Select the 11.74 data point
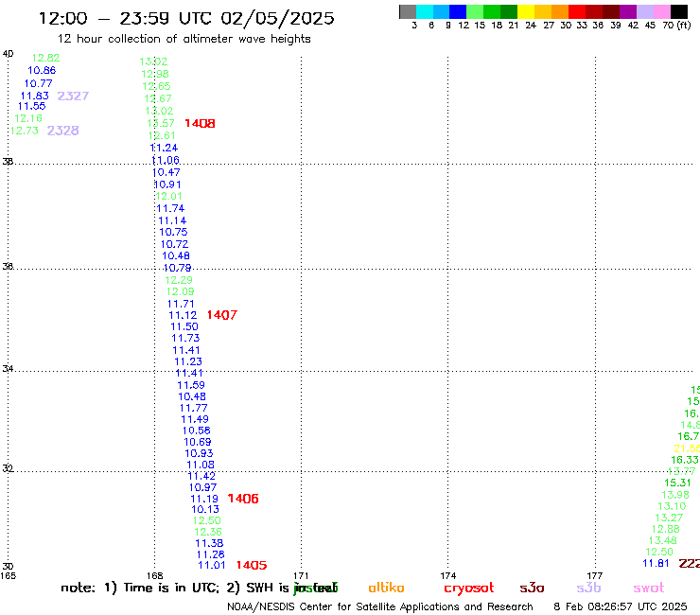 click(x=170, y=208)
